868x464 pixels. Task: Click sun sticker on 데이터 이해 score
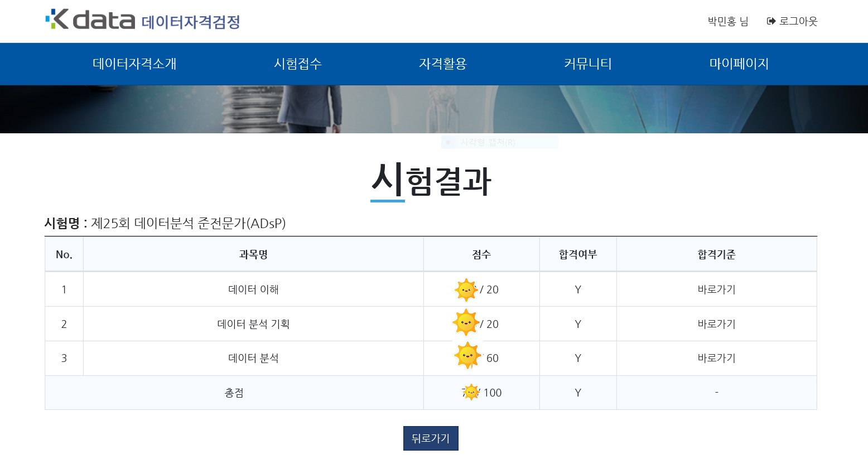click(x=466, y=290)
